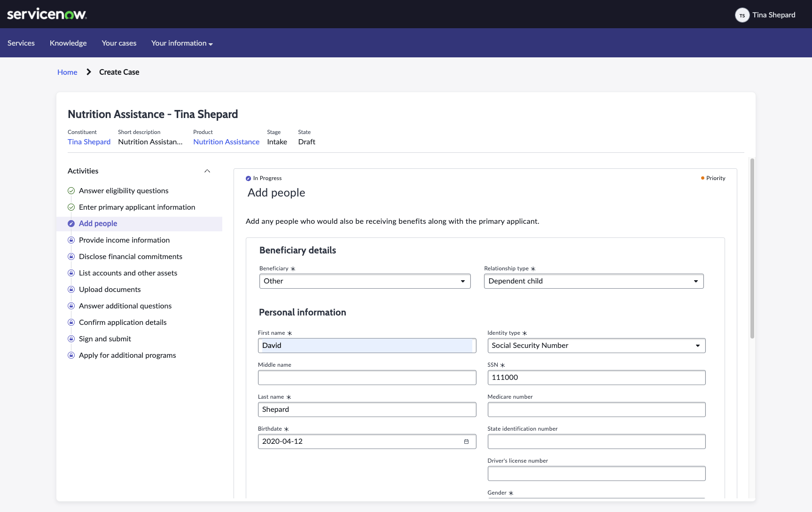Viewport: 812px width, 512px height.
Task: Open the Nutrition Assistance product link
Action: pyautogui.click(x=226, y=142)
